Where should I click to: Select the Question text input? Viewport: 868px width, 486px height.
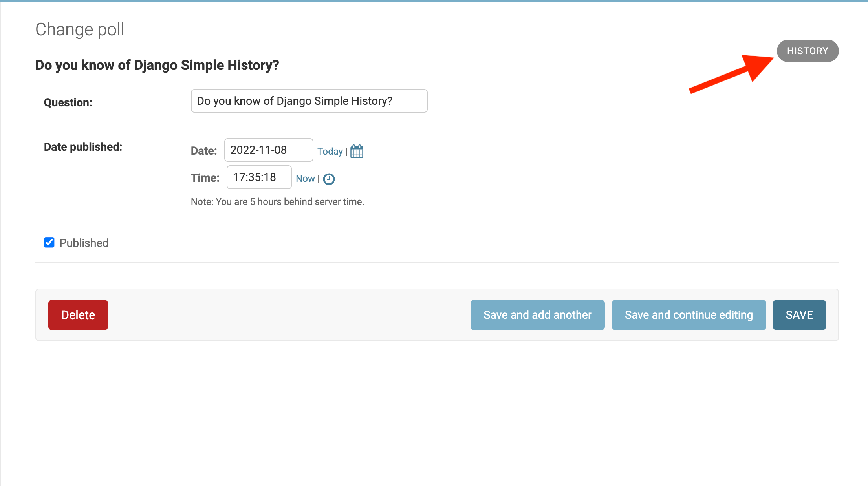[309, 101]
